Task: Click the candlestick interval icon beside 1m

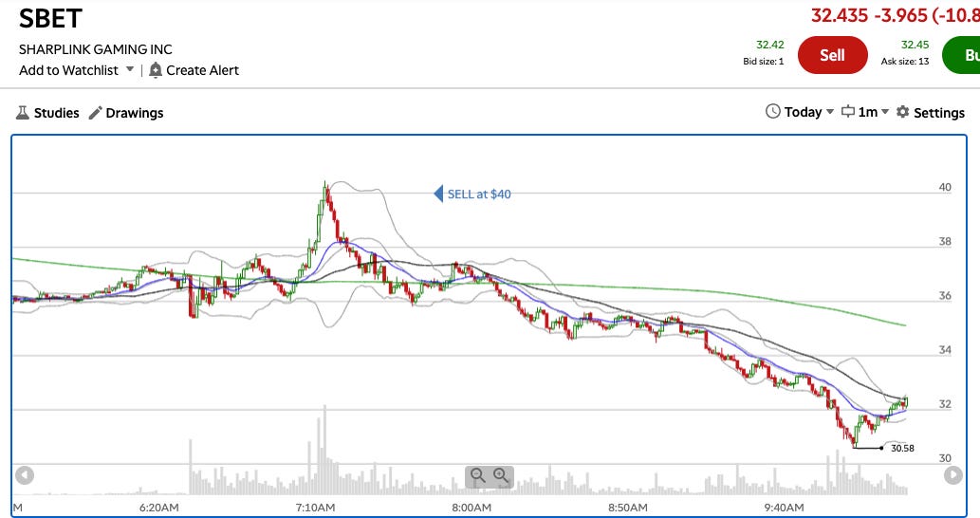Action: 847,112
